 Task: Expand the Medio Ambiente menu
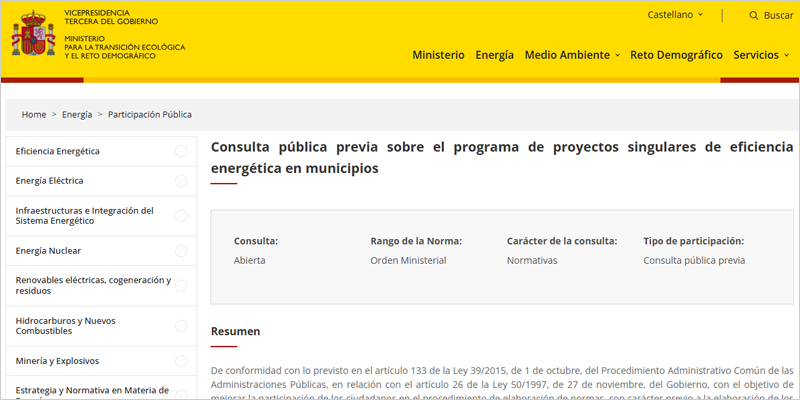click(x=572, y=55)
